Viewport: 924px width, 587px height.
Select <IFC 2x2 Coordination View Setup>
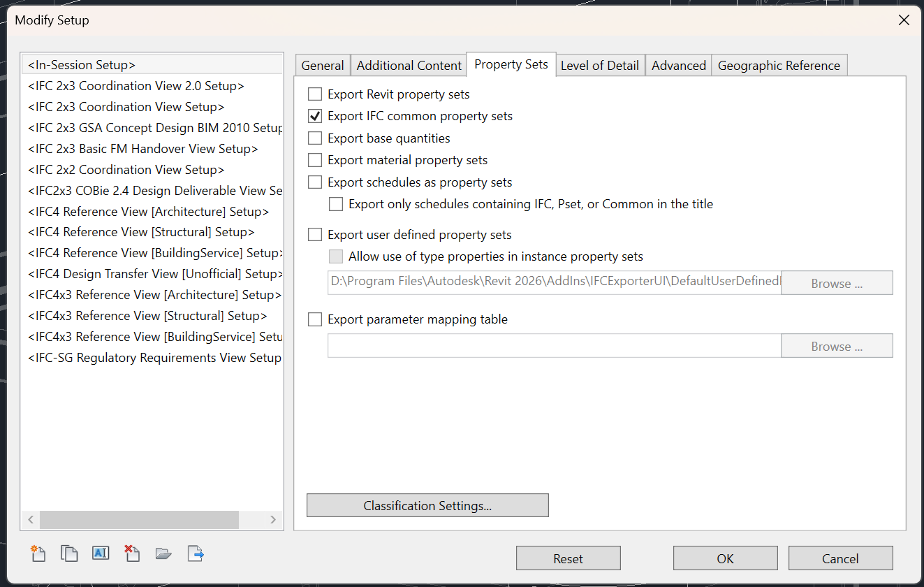pyautogui.click(x=152, y=170)
